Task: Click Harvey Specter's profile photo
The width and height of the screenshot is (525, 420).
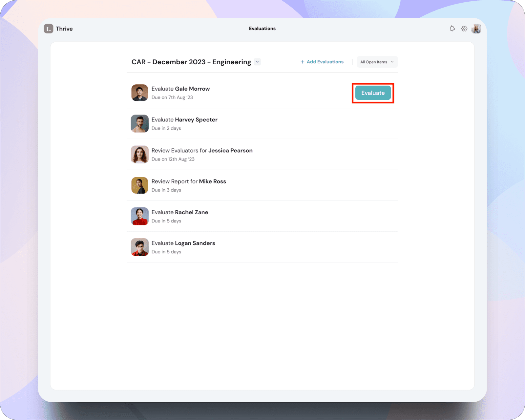Action: point(140,124)
